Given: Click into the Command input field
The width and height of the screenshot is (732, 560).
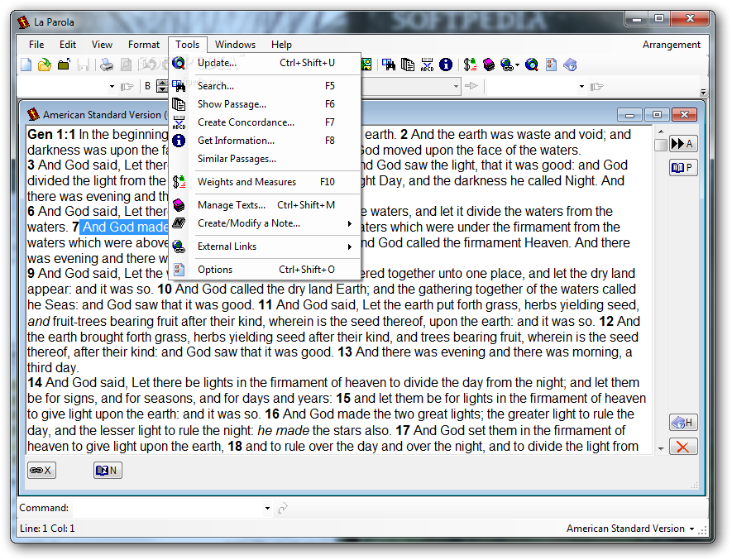Looking at the screenshot, I should point(167,508).
